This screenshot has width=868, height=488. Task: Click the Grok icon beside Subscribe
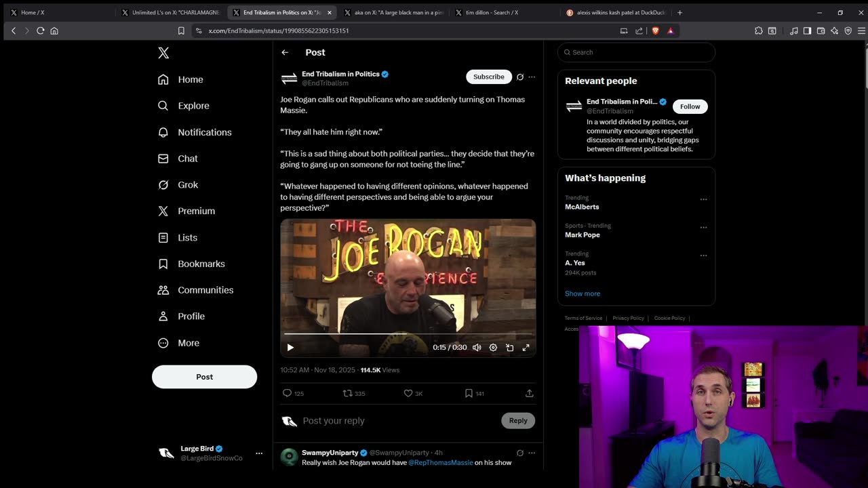click(x=520, y=77)
